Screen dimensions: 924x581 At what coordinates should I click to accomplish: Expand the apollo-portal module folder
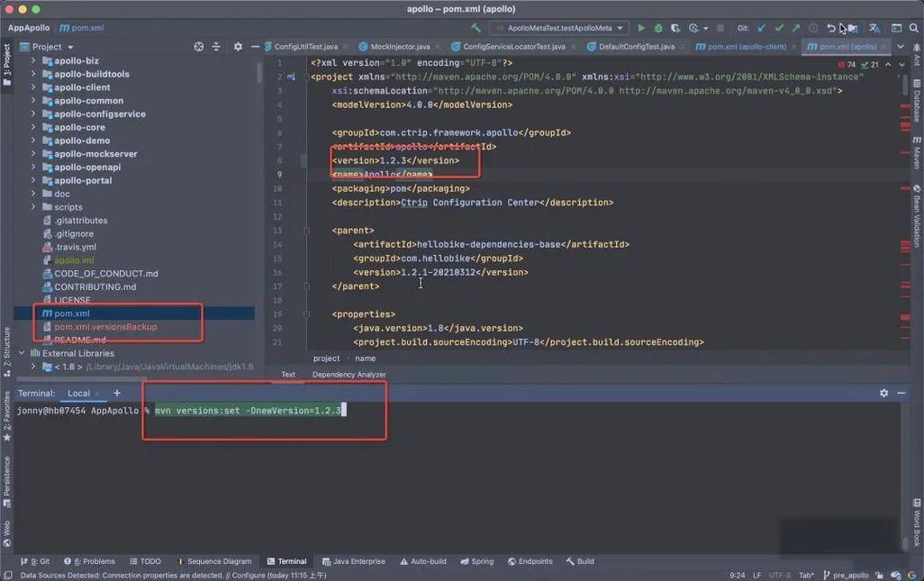[33, 180]
